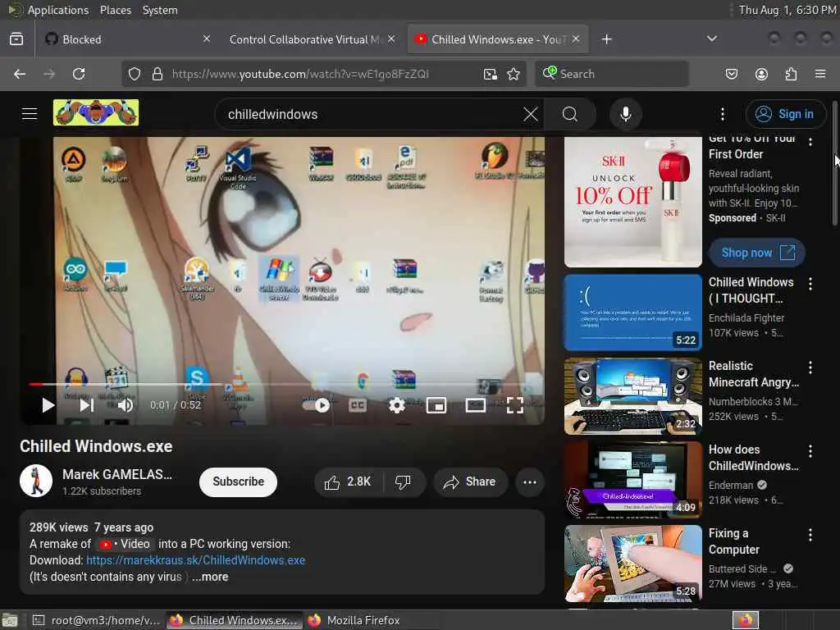Open more actions ellipsis under video
840x630 pixels.
pyautogui.click(x=530, y=482)
